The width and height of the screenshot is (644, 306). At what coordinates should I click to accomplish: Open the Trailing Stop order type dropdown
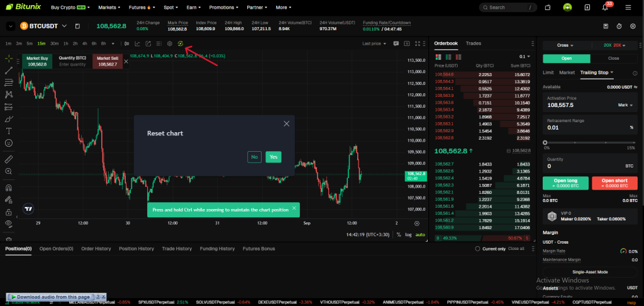pos(597,72)
